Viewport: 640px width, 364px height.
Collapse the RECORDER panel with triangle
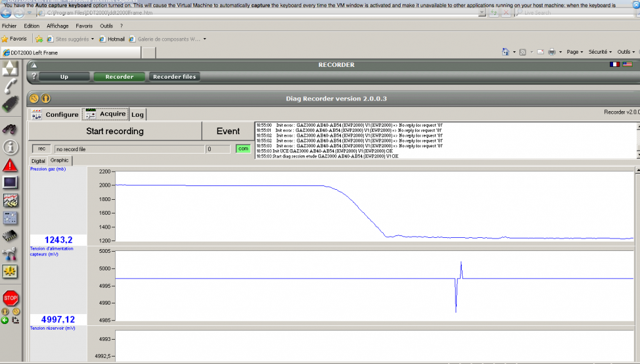pos(34,65)
